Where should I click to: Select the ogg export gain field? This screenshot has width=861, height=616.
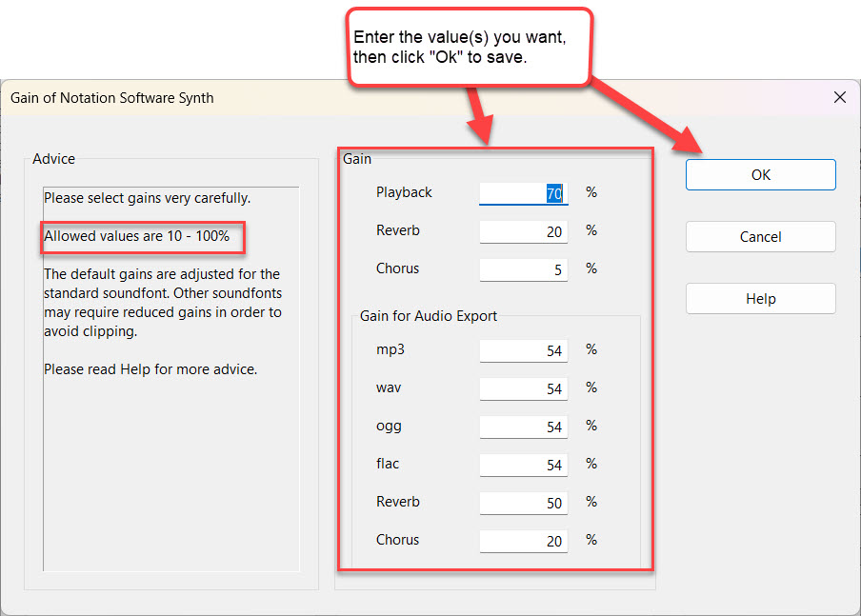pyautogui.click(x=523, y=427)
